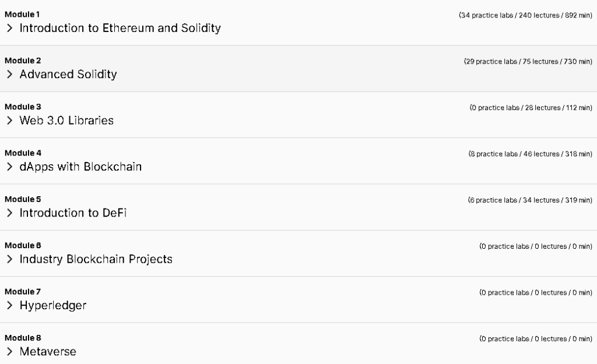Expand the Introduction to DeFi chevron
The height and width of the screenshot is (364, 597).
(x=10, y=213)
